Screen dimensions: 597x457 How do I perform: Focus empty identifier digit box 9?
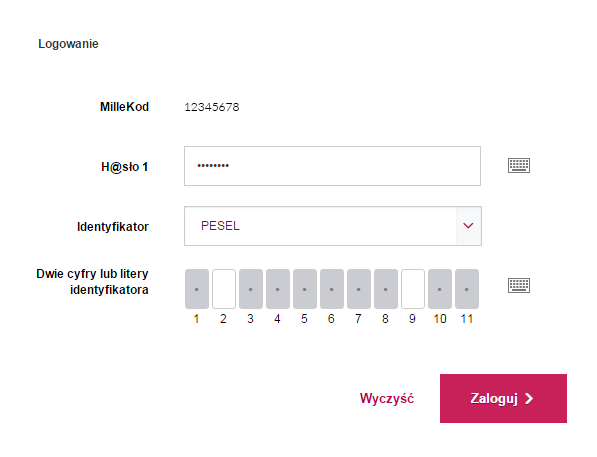(413, 289)
